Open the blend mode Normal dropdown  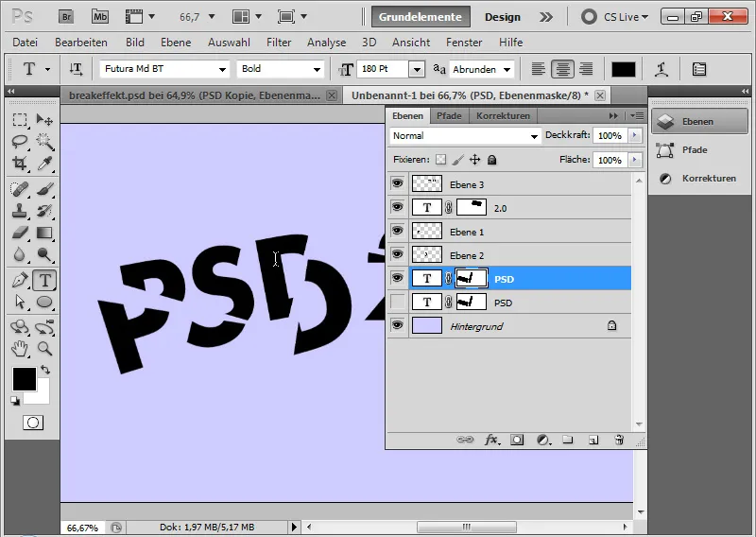(464, 136)
